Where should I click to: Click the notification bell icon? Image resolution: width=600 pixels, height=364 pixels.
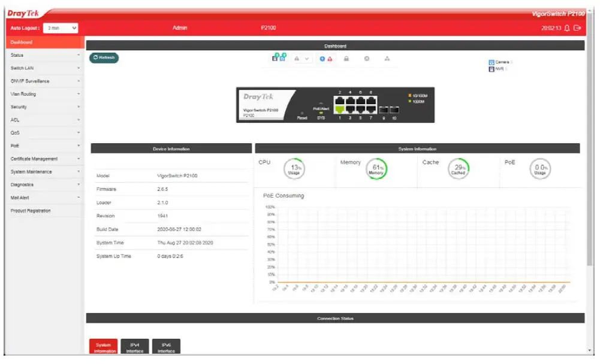tap(567, 28)
